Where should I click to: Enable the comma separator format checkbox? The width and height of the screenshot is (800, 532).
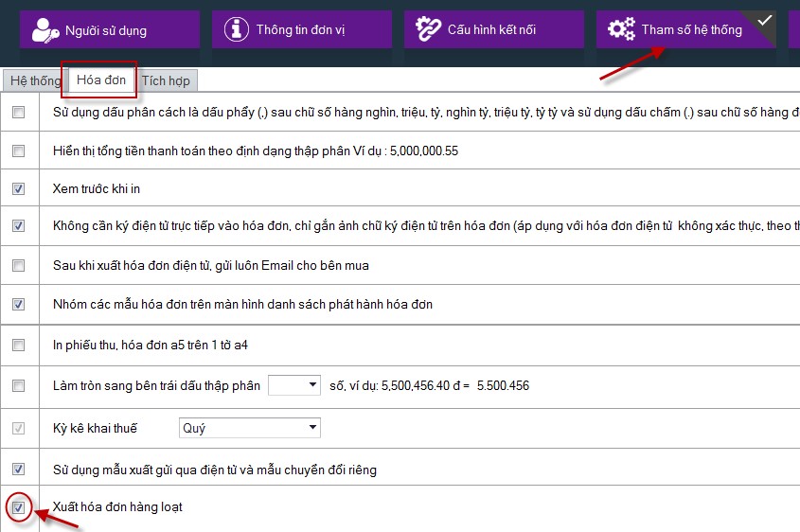pos(19,112)
